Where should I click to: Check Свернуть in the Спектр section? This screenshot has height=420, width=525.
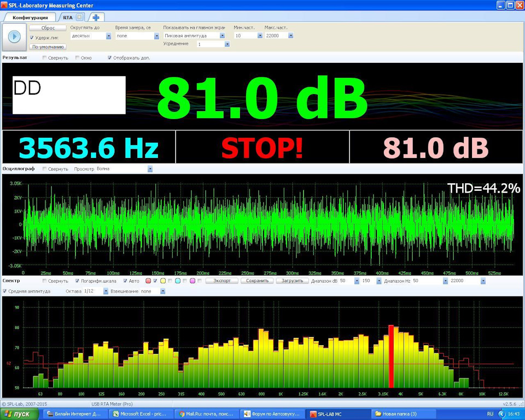44,281
